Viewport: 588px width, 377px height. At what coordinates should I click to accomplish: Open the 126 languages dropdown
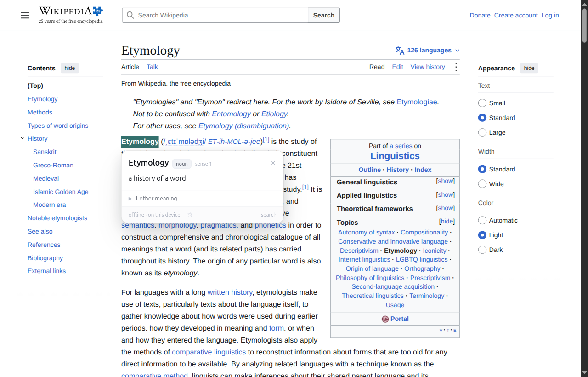427,51
